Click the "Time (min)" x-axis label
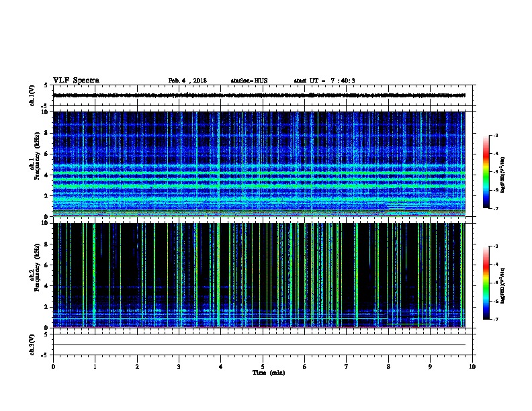 (x=269, y=373)
